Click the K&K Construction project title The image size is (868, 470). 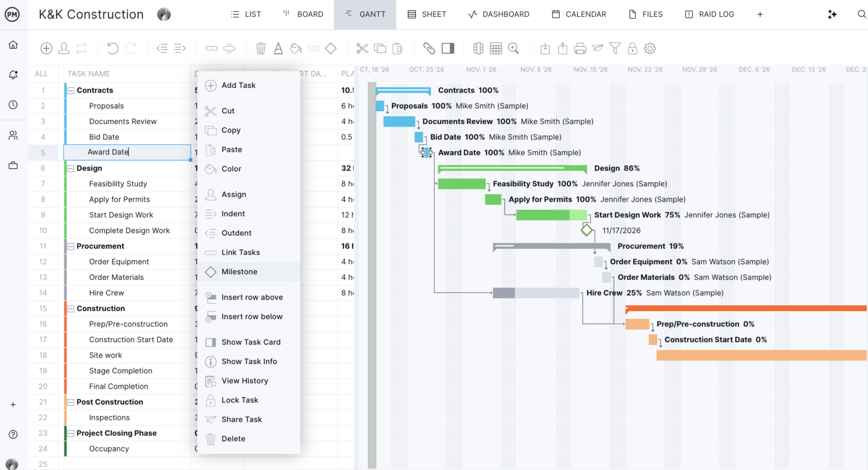(91, 15)
